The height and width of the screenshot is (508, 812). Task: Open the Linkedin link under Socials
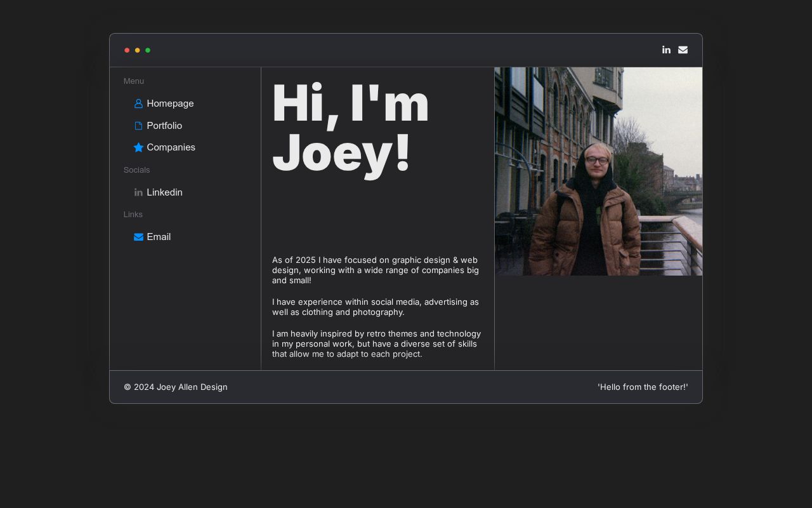point(165,192)
